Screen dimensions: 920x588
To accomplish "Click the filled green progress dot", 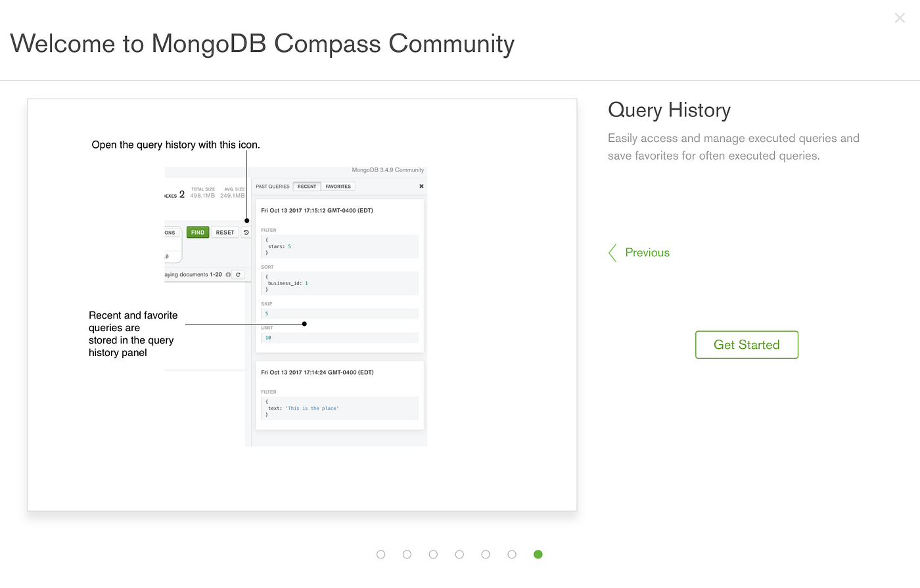I will (x=538, y=554).
